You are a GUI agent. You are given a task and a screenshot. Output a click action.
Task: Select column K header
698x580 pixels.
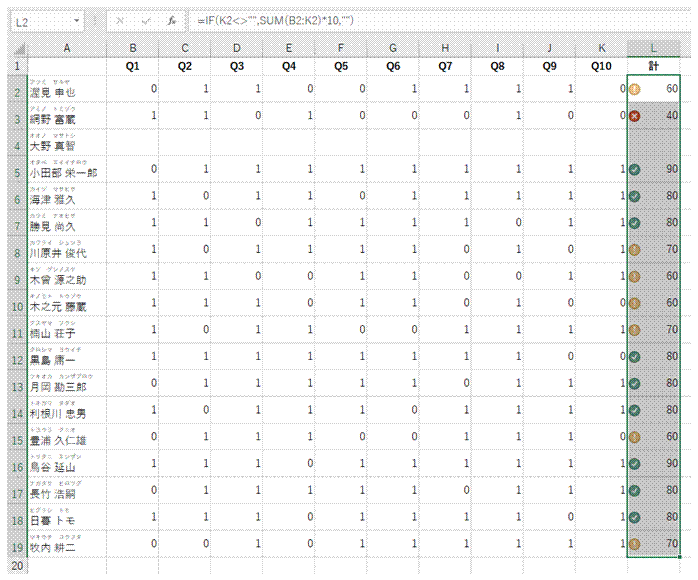coord(601,48)
